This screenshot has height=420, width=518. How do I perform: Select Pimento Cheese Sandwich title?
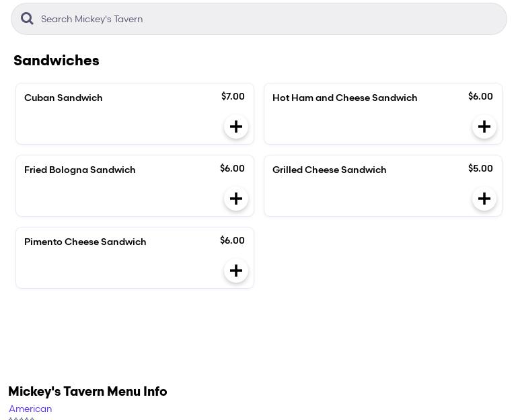pyautogui.click(x=85, y=242)
